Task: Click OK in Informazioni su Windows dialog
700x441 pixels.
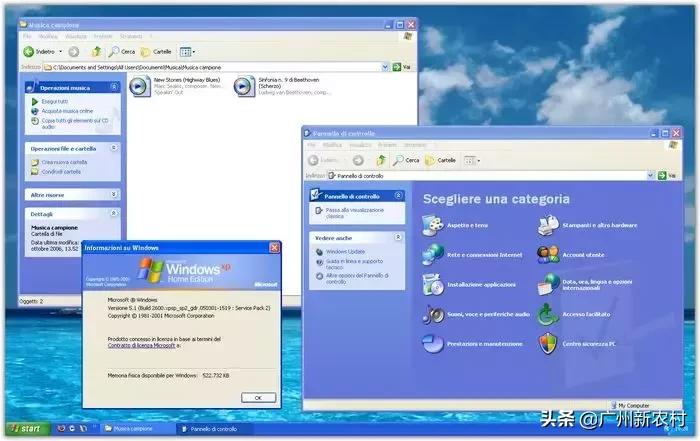Action: pyautogui.click(x=258, y=397)
